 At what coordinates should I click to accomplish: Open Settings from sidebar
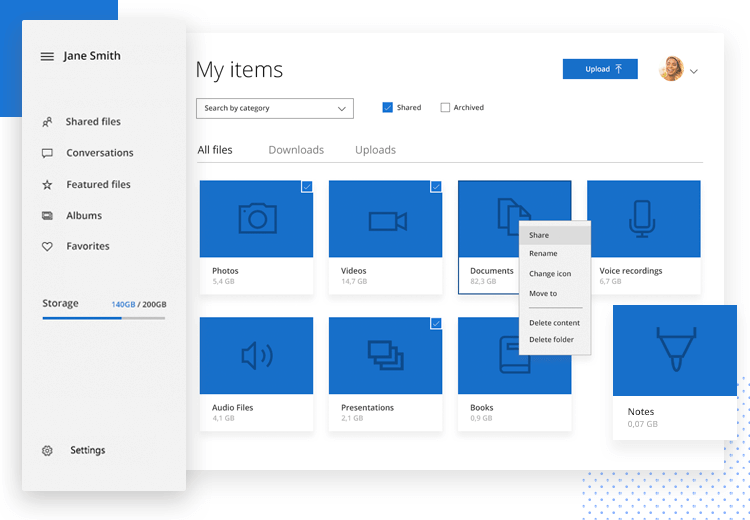pyautogui.click(x=88, y=450)
